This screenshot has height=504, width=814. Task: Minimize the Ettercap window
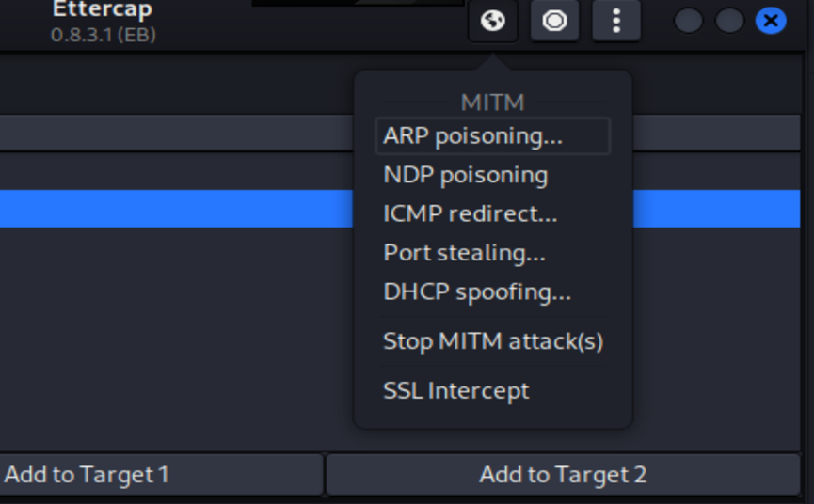[x=688, y=21]
